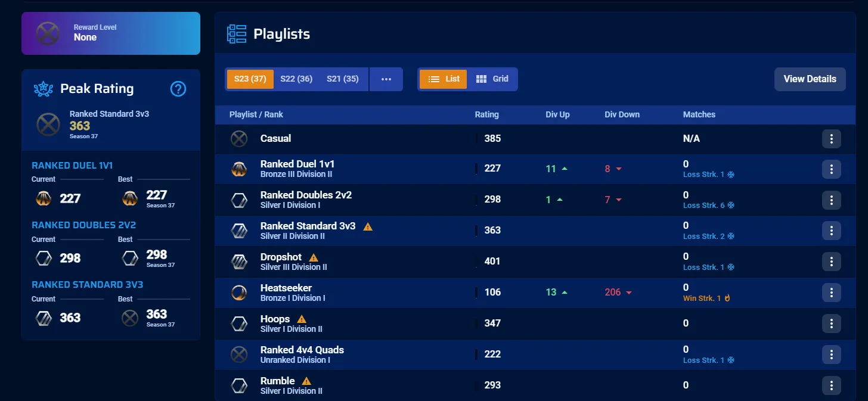Switch playlists to Grid view
Image resolution: width=868 pixels, height=401 pixels.
point(492,79)
